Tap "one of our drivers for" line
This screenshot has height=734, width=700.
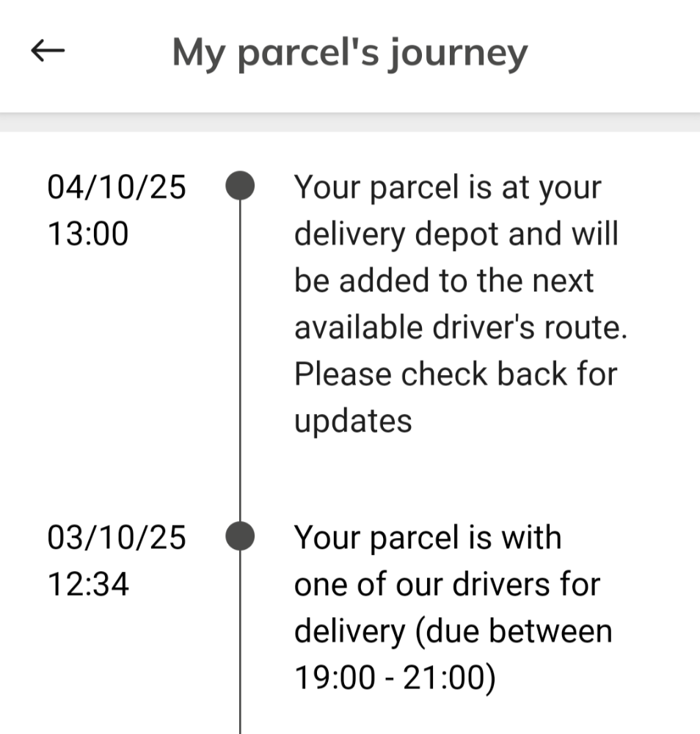point(447,585)
